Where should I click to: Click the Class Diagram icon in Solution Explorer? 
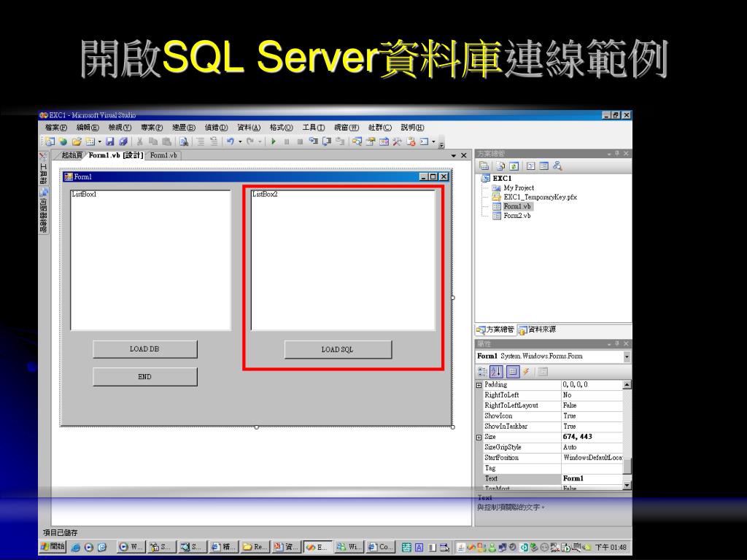[x=557, y=166]
